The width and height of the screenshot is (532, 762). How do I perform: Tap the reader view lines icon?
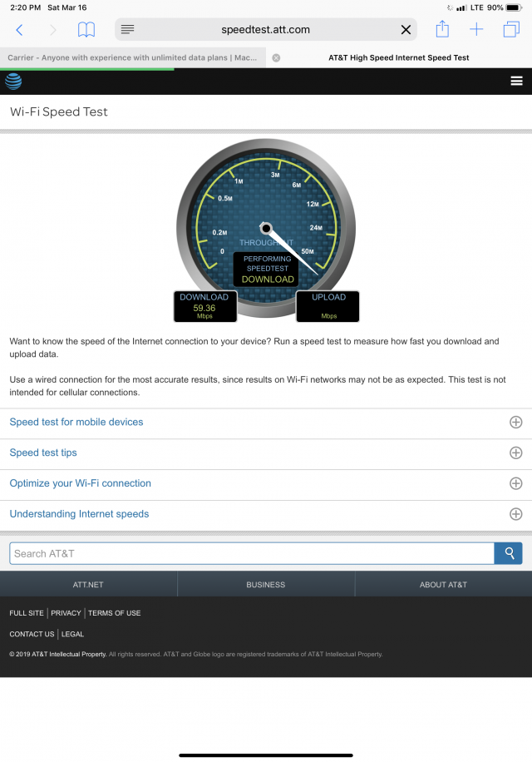click(x=128, y=30)
